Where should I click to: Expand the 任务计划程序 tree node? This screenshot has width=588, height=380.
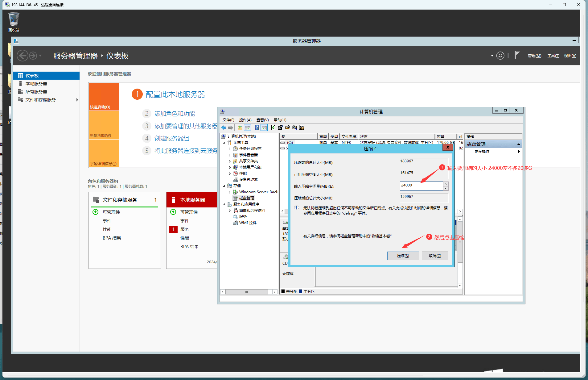(230, 149)
